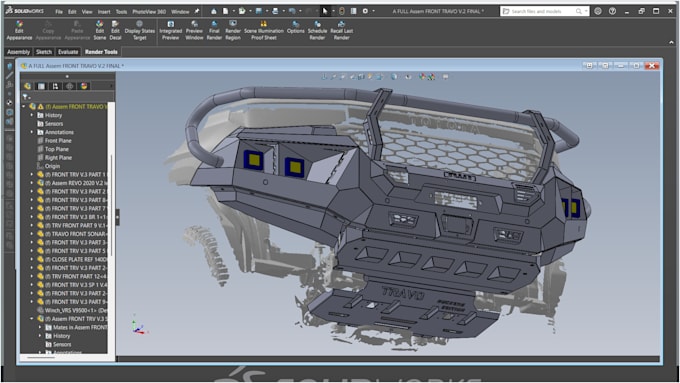This screenshot has height=383, width=680.
Task: Switch to the PropertyManager panel tab
Action: coord(41,86)
